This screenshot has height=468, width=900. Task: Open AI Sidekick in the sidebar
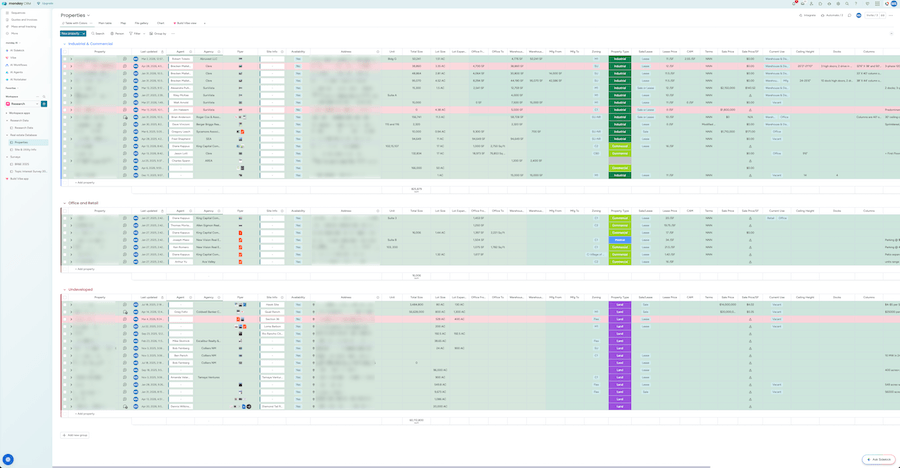pos(17,51)
